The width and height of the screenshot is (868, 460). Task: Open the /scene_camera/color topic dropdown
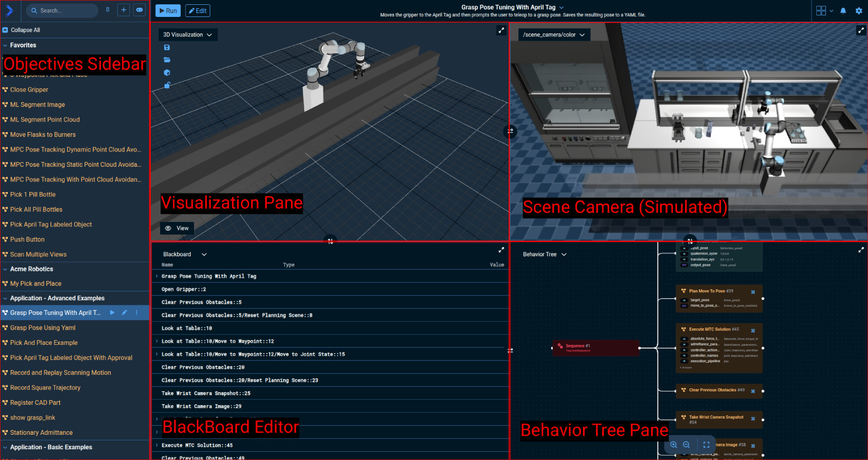pos(554,35)
